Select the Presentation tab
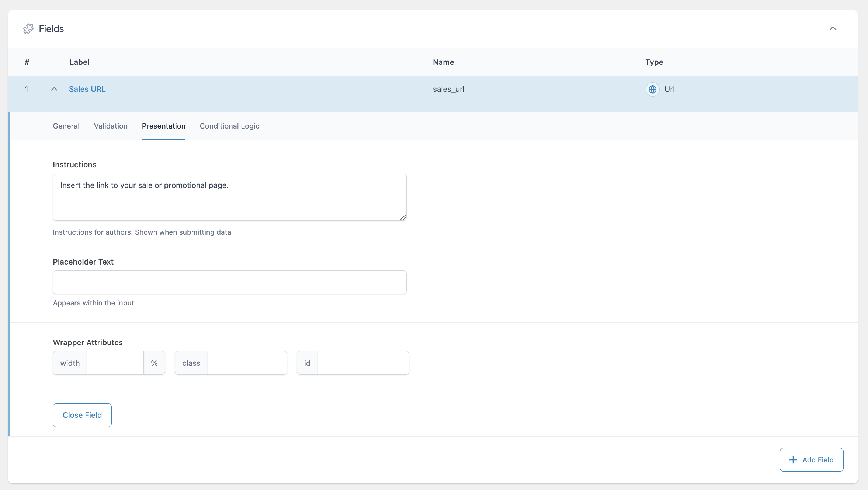Image resolution: width=868 pixels, height=490 pixels. 164,126
